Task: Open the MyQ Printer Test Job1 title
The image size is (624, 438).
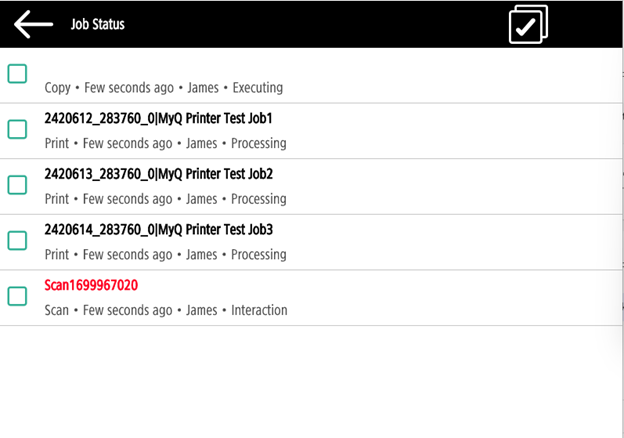Action: 158,118
